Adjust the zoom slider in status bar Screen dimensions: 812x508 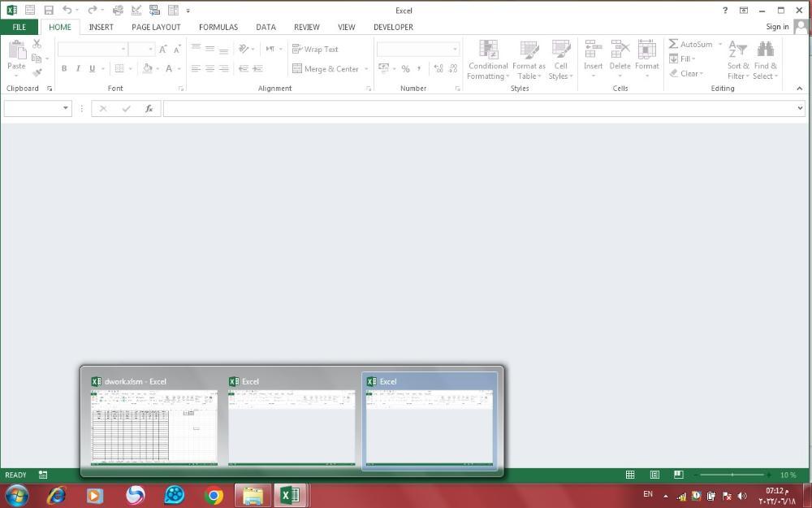[732, 475]
